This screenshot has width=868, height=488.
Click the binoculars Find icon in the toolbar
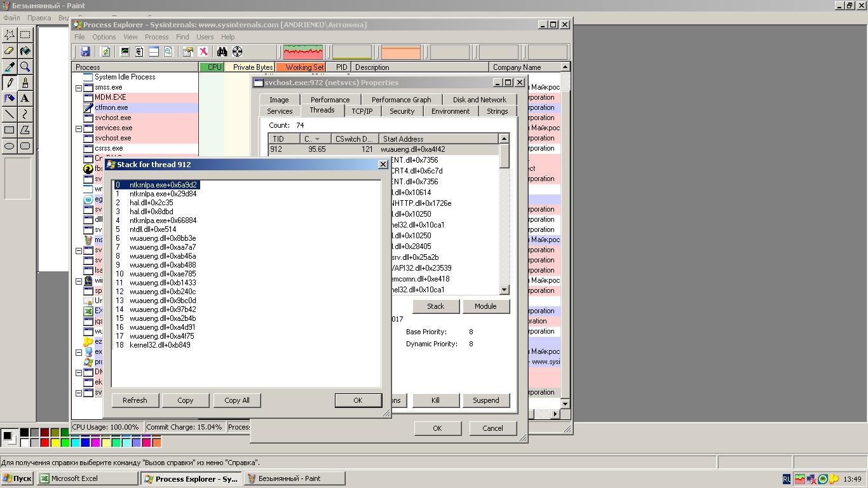[222, 52]
